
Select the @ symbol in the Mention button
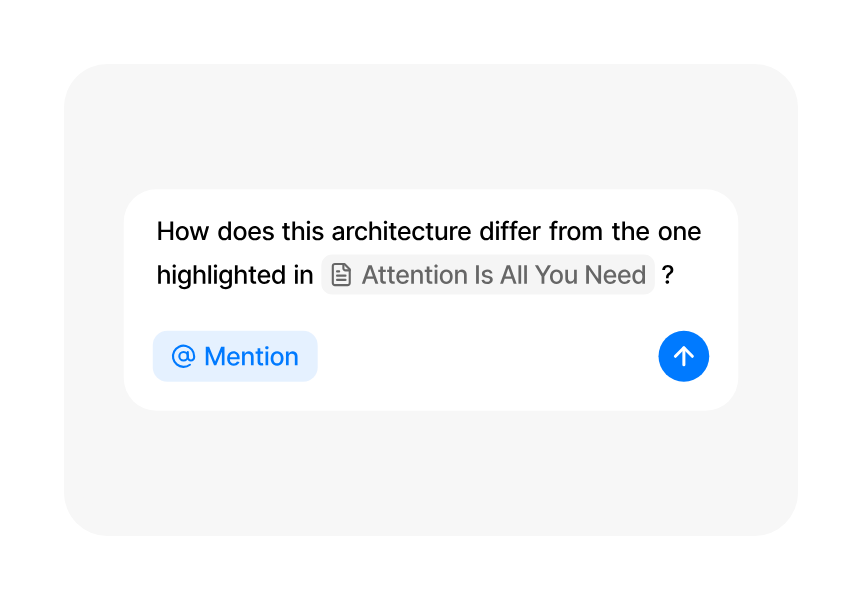click(181, 356)
